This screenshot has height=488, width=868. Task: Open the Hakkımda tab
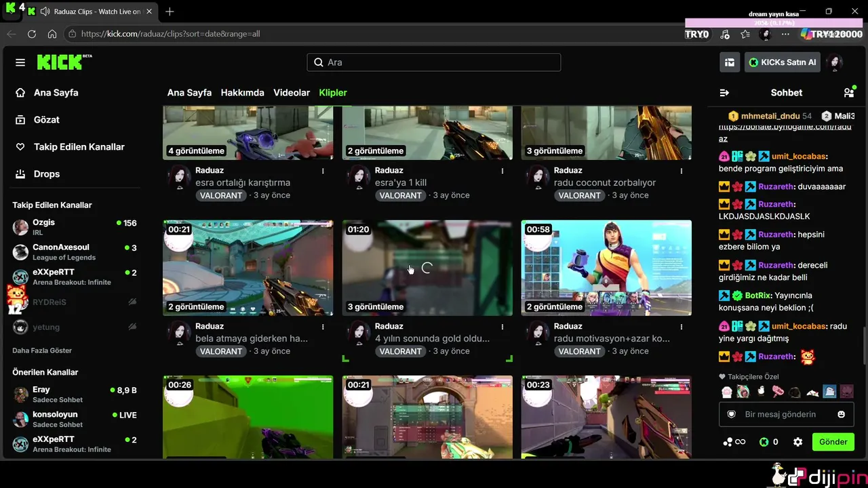(x=242, y=93)
